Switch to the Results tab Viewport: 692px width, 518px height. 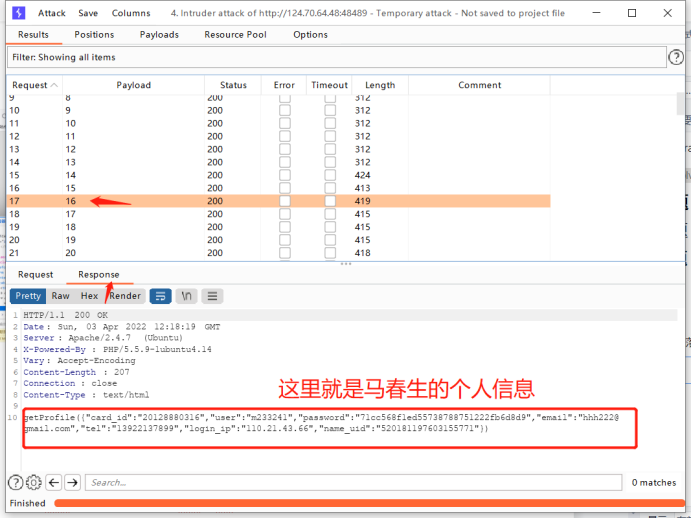pos(33,34)
